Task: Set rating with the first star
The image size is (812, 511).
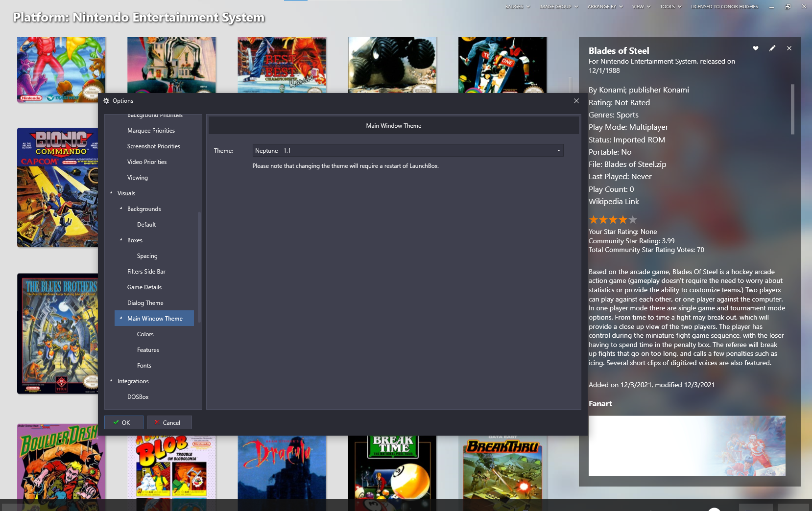Action: click(x=594, y=220)
